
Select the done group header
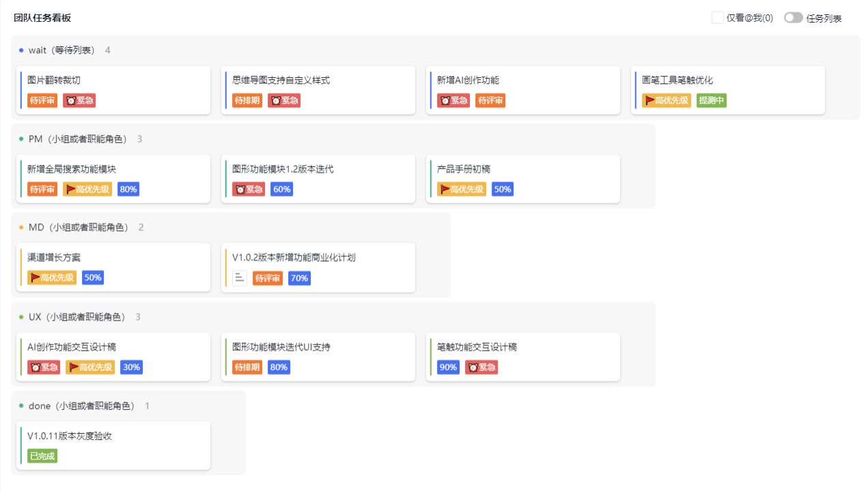click(x=84, y=406)
